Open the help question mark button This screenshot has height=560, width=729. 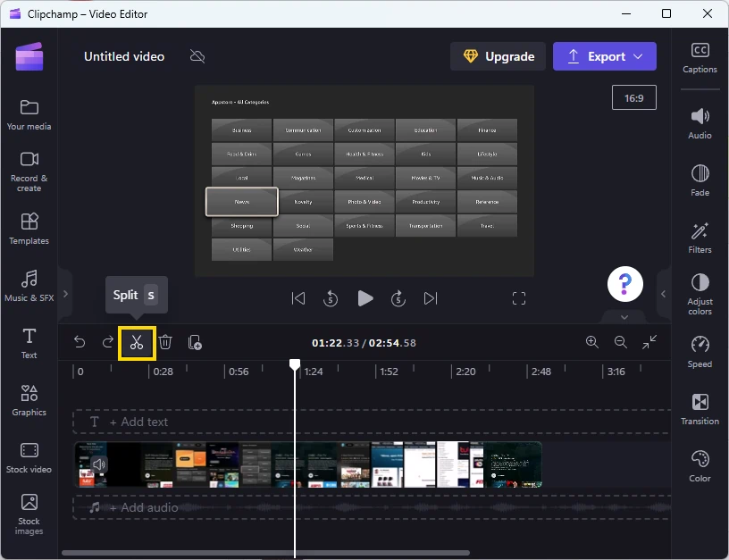[624, 284]
